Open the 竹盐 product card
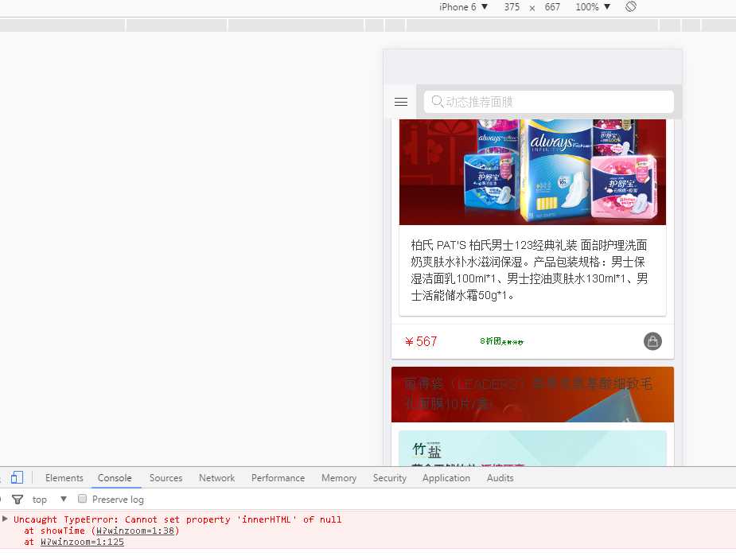This screenshot has width=736, height=560. tap(532, 449)
